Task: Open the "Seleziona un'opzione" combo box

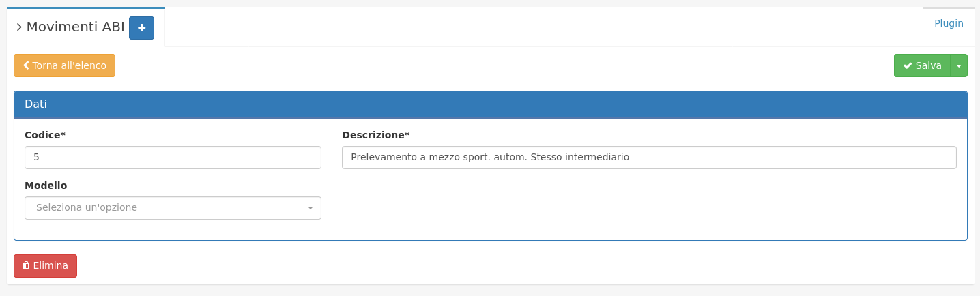Action: click(x=164, y=208)
